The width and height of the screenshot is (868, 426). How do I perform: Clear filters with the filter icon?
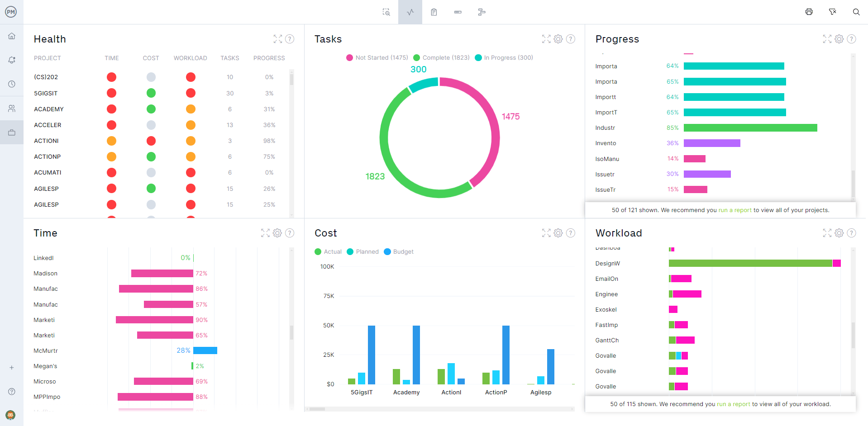click(833, 12)
